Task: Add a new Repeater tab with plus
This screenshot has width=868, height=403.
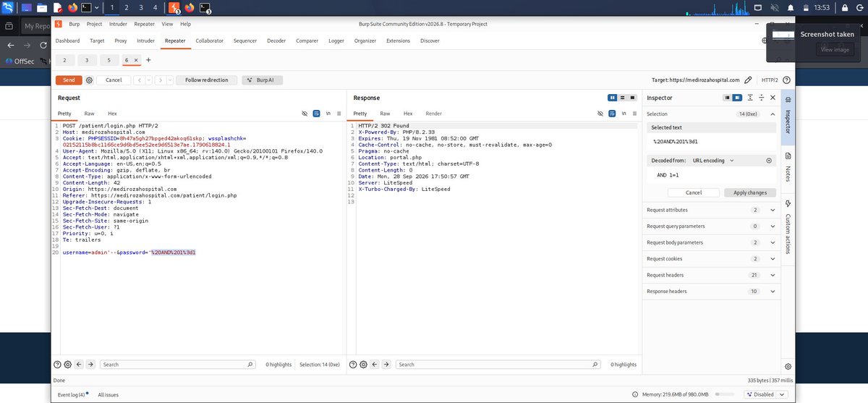Action: 148,60
